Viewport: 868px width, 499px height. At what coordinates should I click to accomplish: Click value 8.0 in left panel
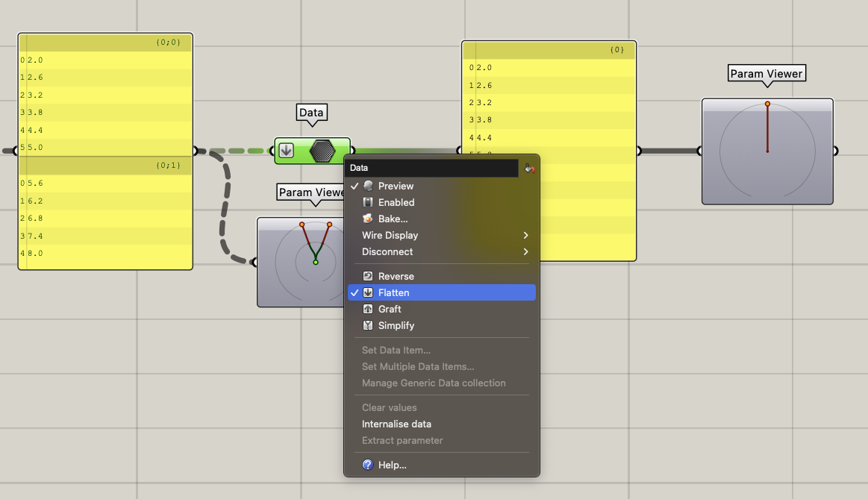pos(35,254)
